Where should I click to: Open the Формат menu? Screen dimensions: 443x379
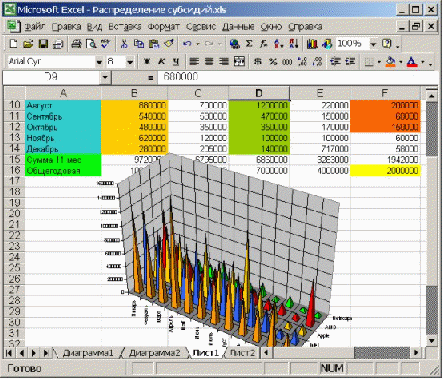click(x=164, y=27)
